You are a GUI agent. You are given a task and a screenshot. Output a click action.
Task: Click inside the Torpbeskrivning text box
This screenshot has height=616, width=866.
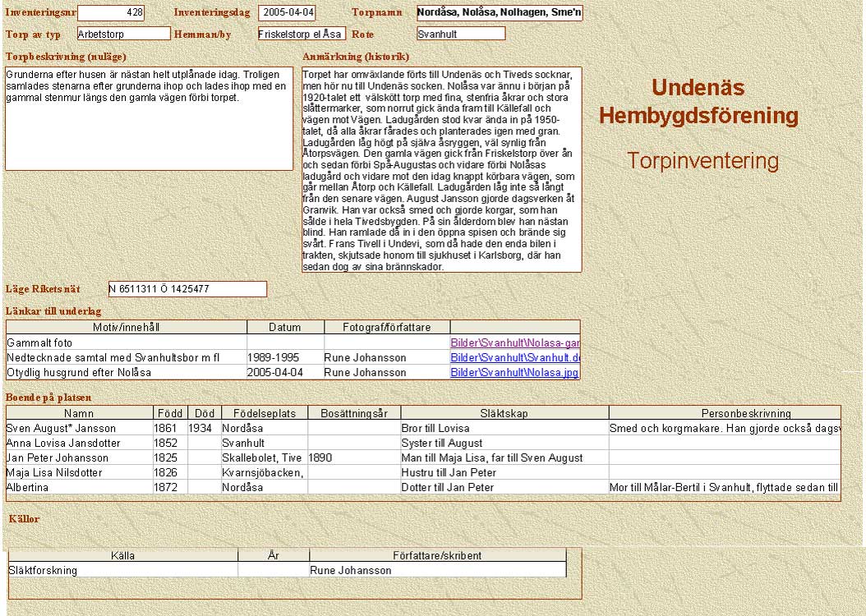149,118
